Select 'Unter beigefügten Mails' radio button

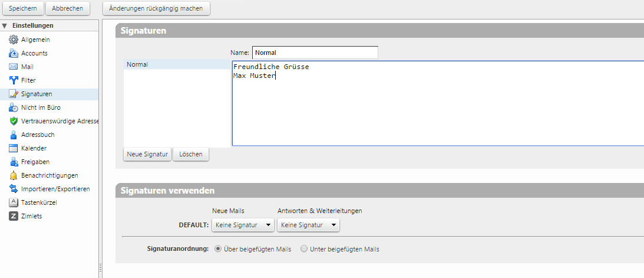(304, 249)
